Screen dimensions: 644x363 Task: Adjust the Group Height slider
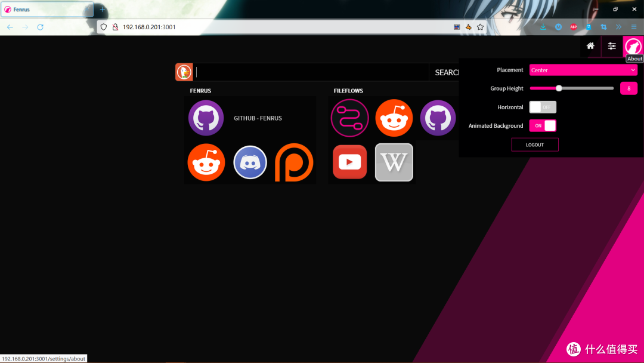558,88
